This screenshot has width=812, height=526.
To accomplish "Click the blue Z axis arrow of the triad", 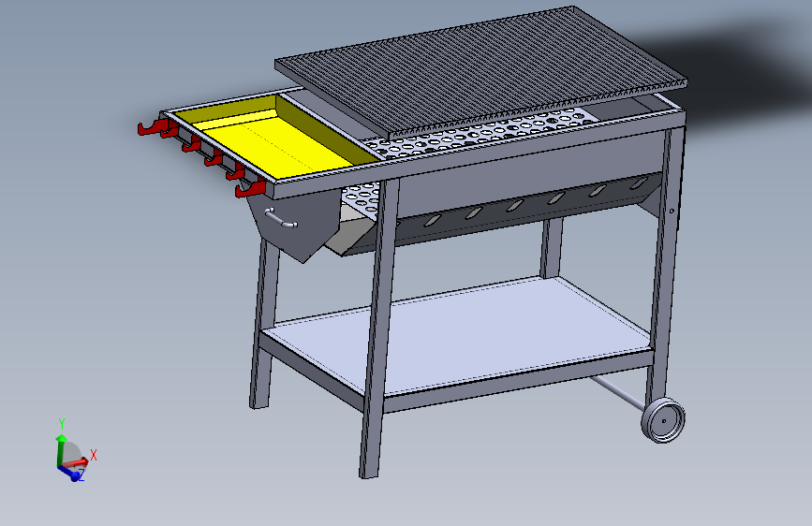I will pos(69,472).
